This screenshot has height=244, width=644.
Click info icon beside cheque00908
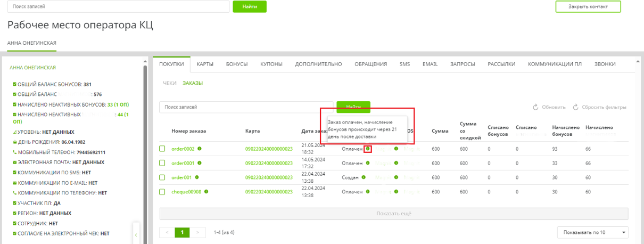tap(206, 191)
